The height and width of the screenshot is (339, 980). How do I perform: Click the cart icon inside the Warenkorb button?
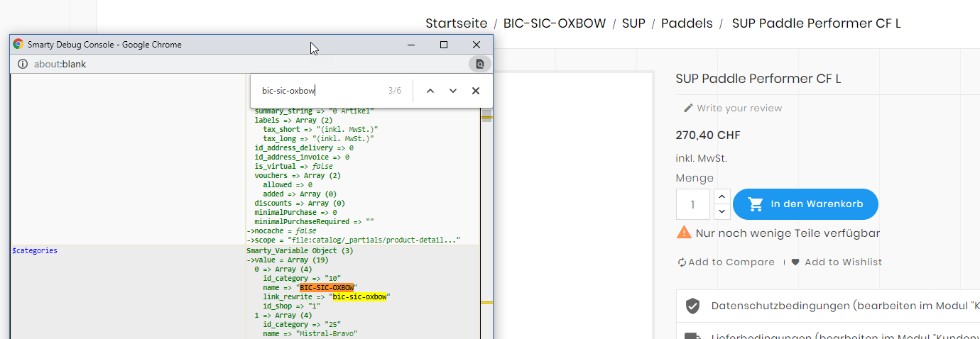coord(755,204)
